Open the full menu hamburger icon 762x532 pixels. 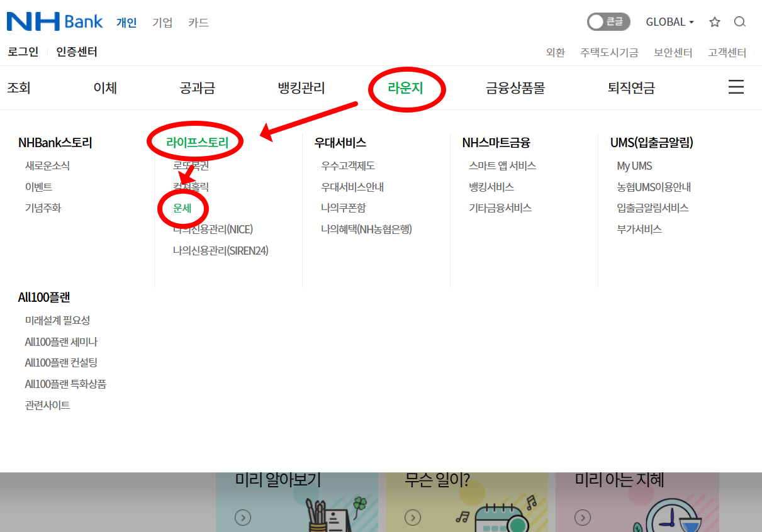point(736,87)
